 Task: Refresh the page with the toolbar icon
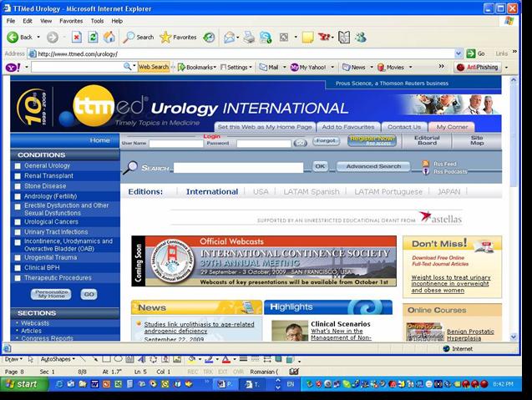tap(93, 38)
